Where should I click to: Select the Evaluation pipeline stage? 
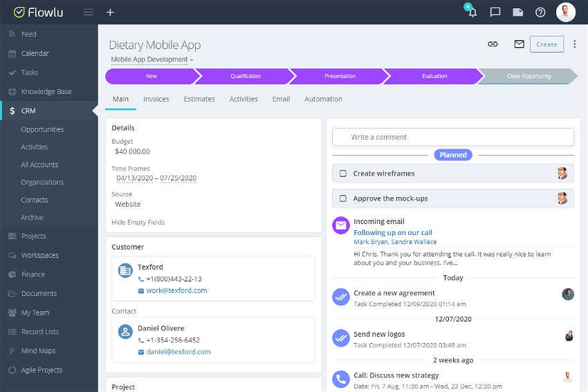tap(434, 76)
